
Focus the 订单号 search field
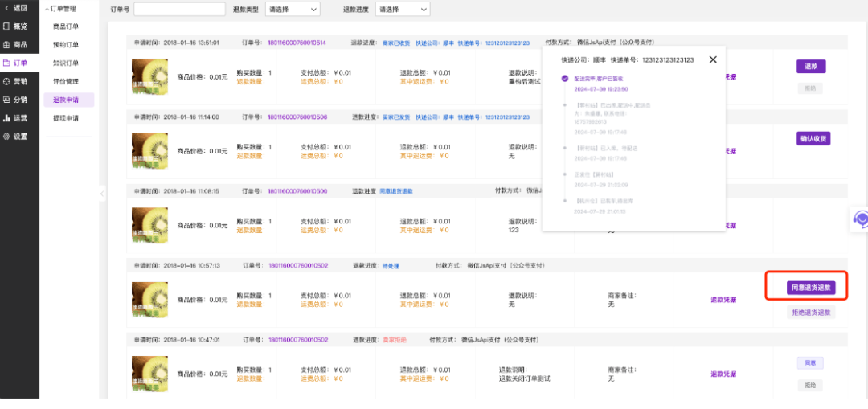pos(179,10)
